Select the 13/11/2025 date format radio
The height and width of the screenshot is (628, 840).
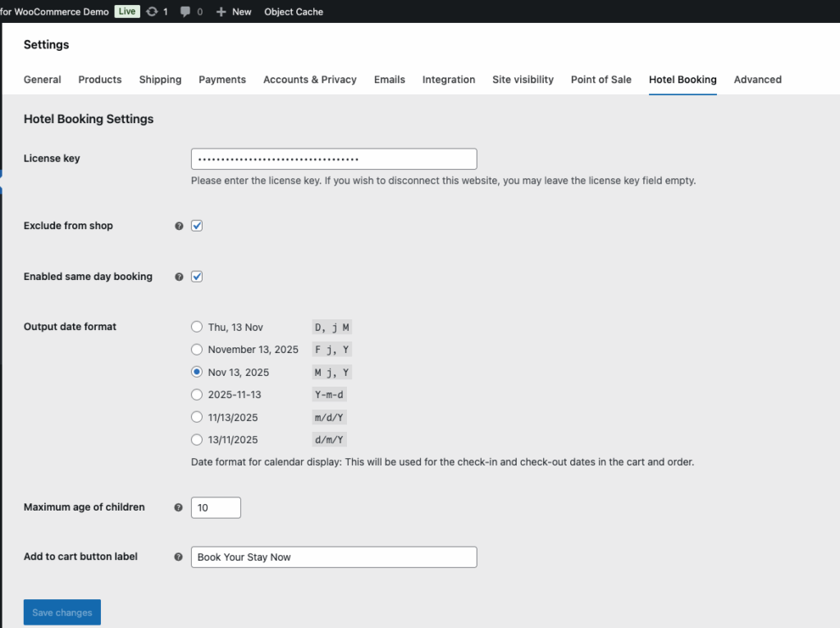(197, 439)
